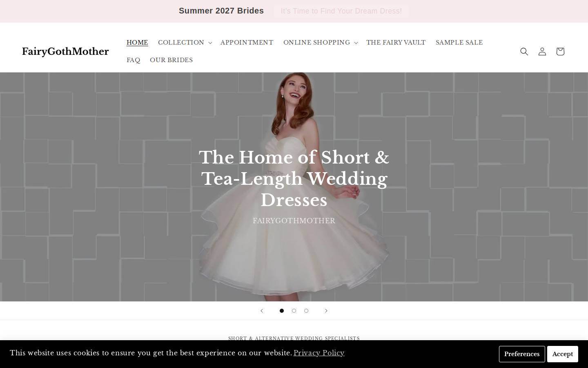Click the hero heading about Tea-Length Wedding Dresses
588x368 pixels.
(x=294, y=179)
